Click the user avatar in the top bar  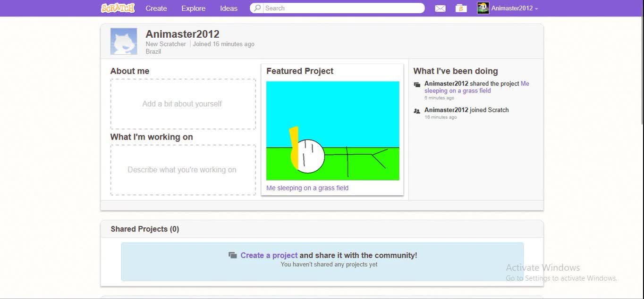[483, 8]
